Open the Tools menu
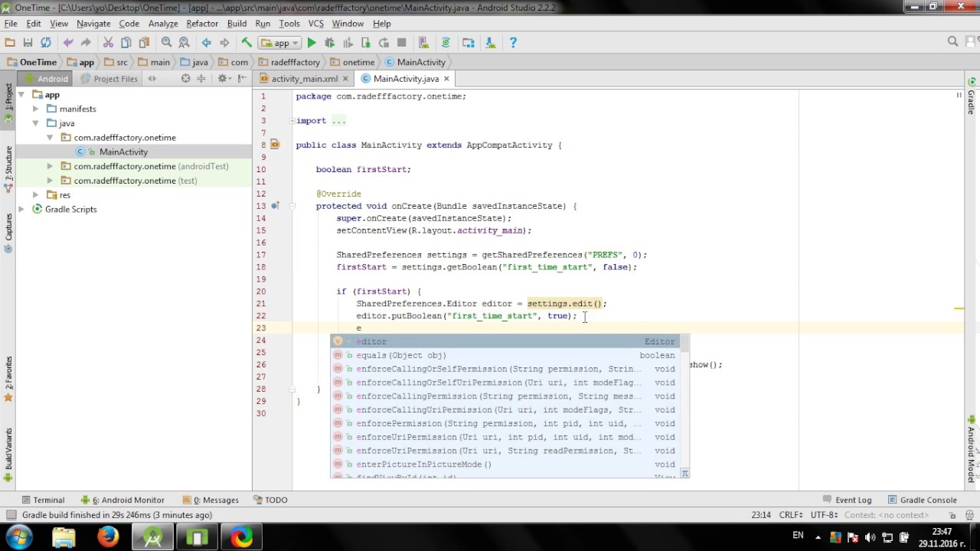Image resolution: width=980 pixels, height=551 pixels. click(289, 24)
